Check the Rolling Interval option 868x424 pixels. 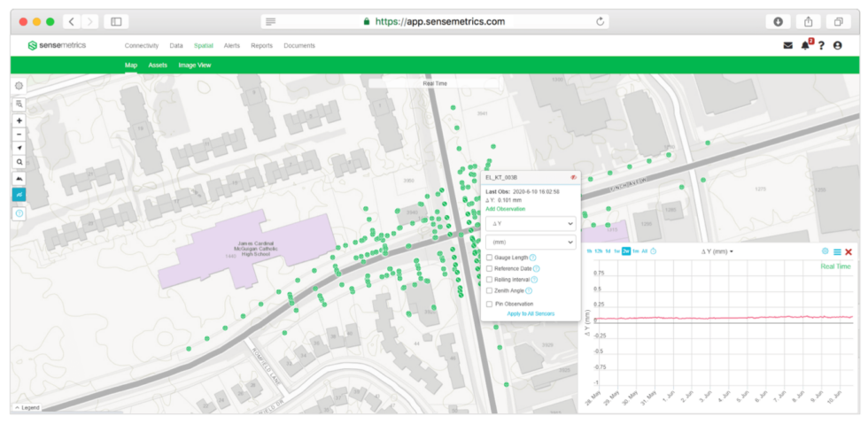[x=490, y=279]
